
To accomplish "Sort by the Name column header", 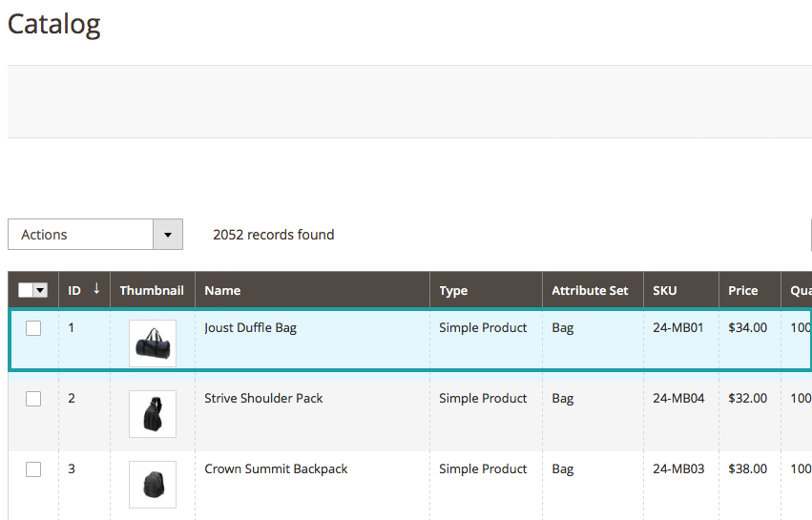I will (x=222, y=291).
